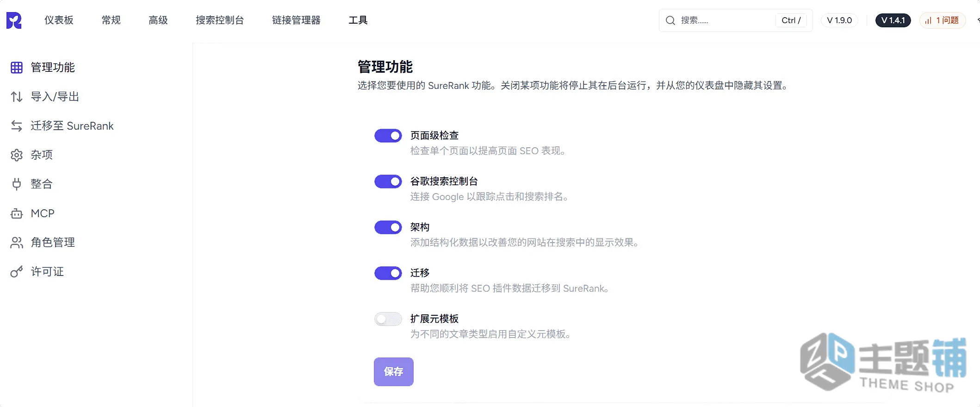This screenshot has width=980, height=407.
Task: Click the 扩展元模板 label
Action: point(434,319)
